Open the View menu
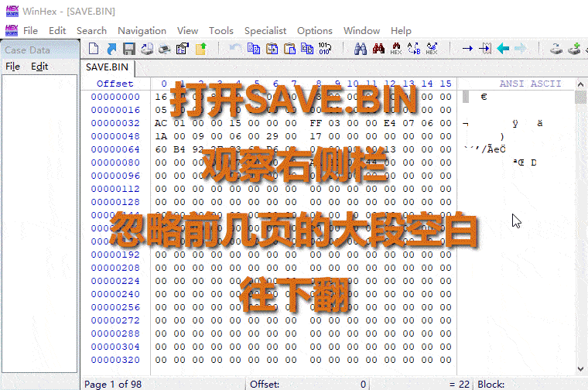Screen dimensions: 588x390 187,31
